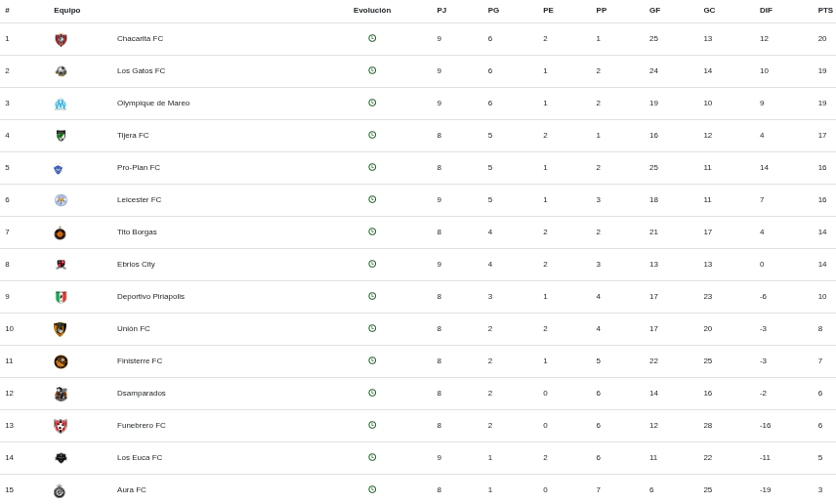The image size is (836, 504).
Task: Click Pro-Plan FC's goal difference 14
Action: [764, 167]
